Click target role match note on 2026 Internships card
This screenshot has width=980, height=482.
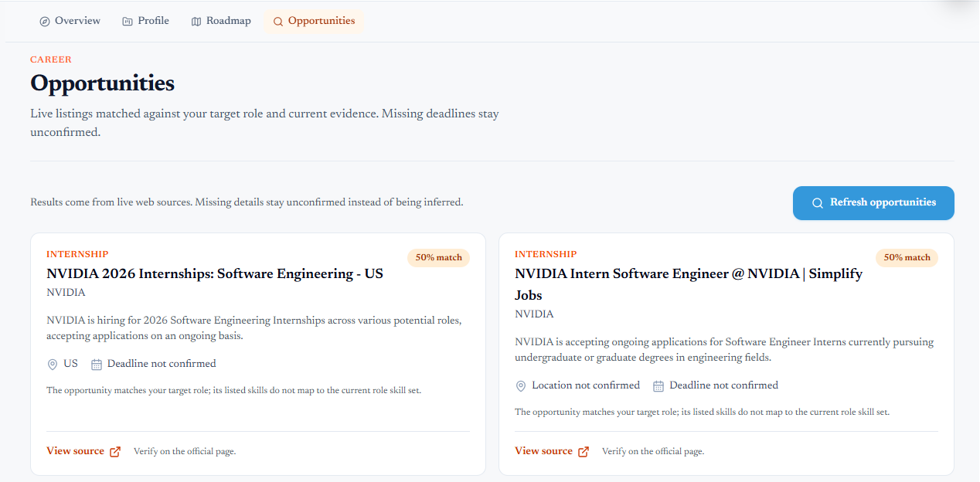[x=233, y=391]
